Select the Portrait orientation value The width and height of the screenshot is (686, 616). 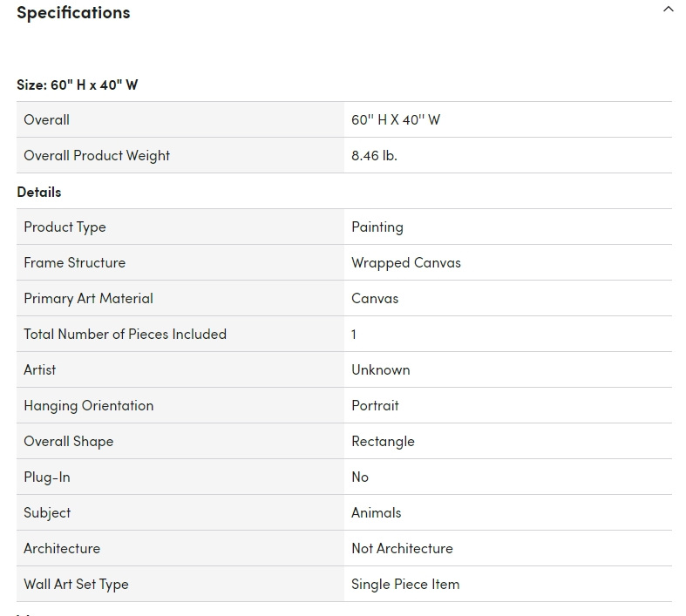[375, 405]
